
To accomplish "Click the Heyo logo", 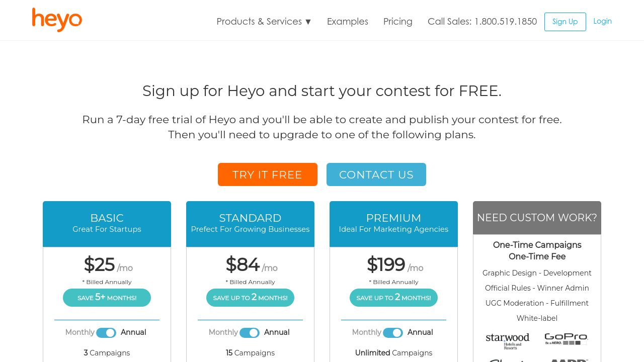I will coord(57,20).
